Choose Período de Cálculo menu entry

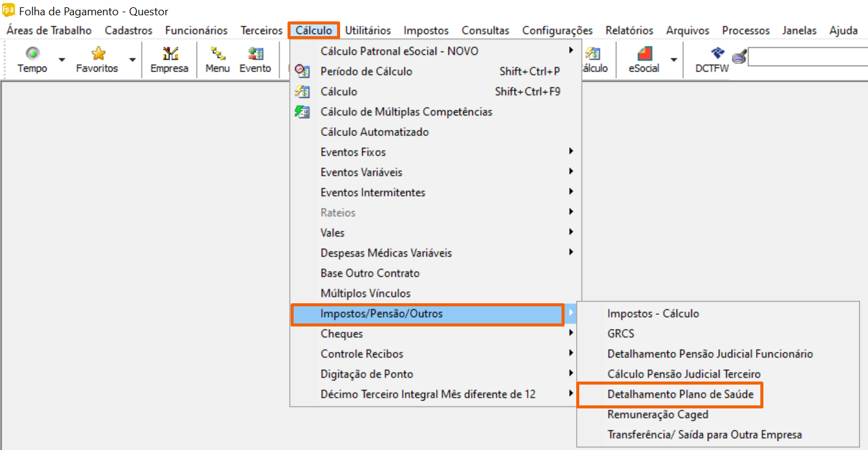click(x=366, y=72)
